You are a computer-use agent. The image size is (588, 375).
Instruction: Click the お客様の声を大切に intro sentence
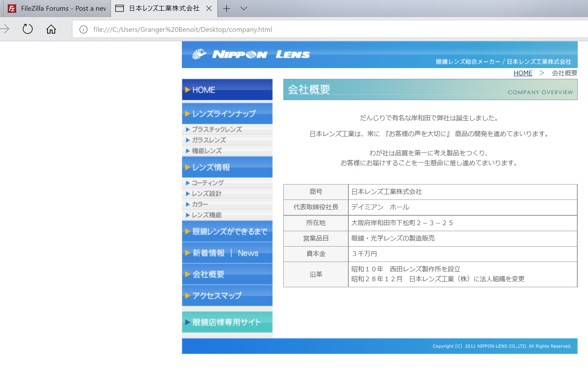430,134
